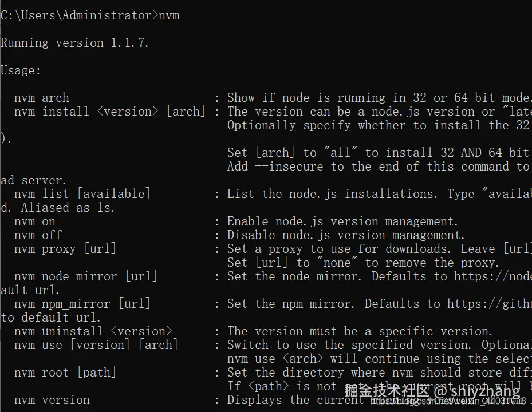The image size is (532, 412).
Task: Click the "nvm root [path]" command
Action: (x=65, y=373)
